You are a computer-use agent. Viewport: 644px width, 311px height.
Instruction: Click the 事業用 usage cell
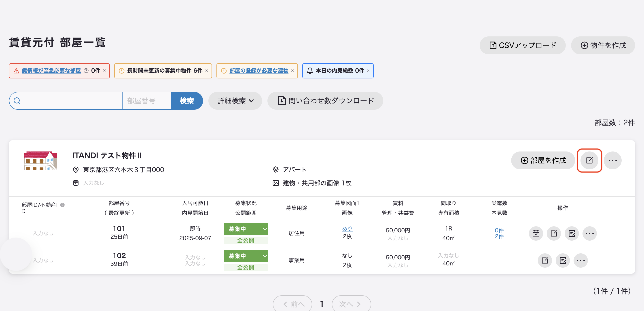click(297, 260)
